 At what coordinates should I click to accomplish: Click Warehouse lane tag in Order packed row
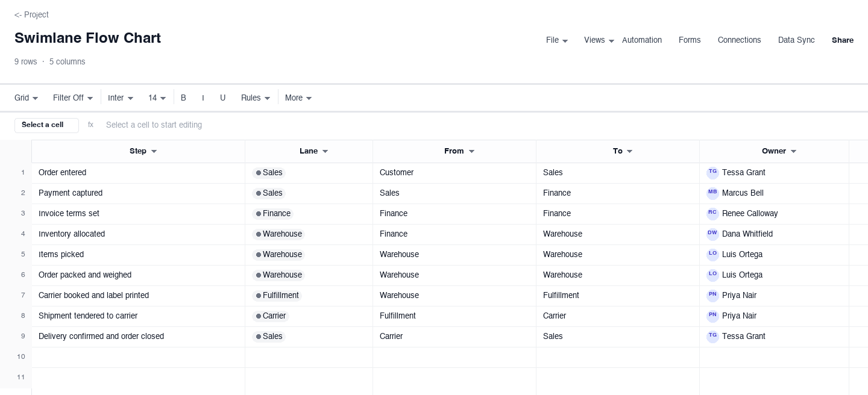click(278, 275)
